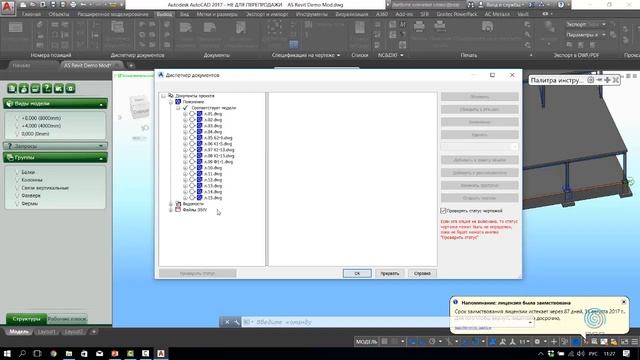The height and width of the screenshot is (360, 640).
Task: Close the license reminder balloon
Action: pos(624,302)
